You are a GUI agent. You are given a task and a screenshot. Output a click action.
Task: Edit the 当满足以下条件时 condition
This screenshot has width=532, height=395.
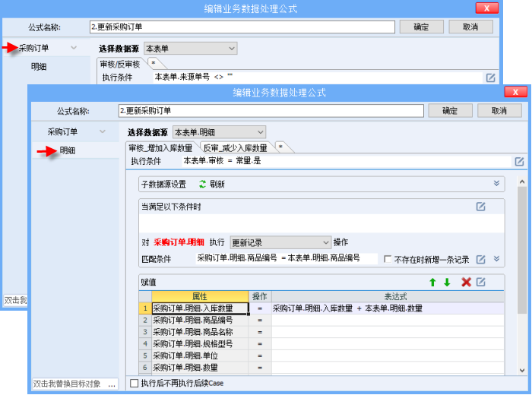(x=480, y=207)
